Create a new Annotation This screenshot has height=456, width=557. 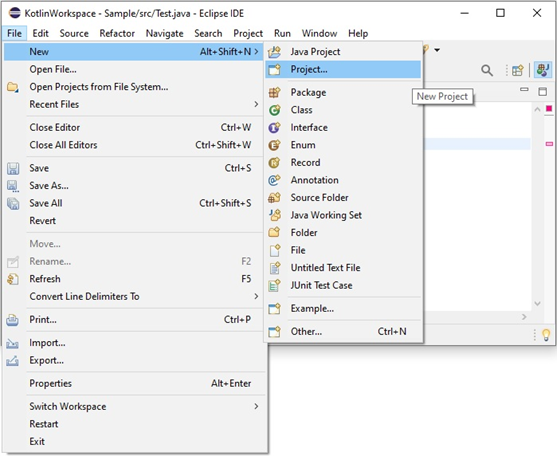[x=343, y=180]
